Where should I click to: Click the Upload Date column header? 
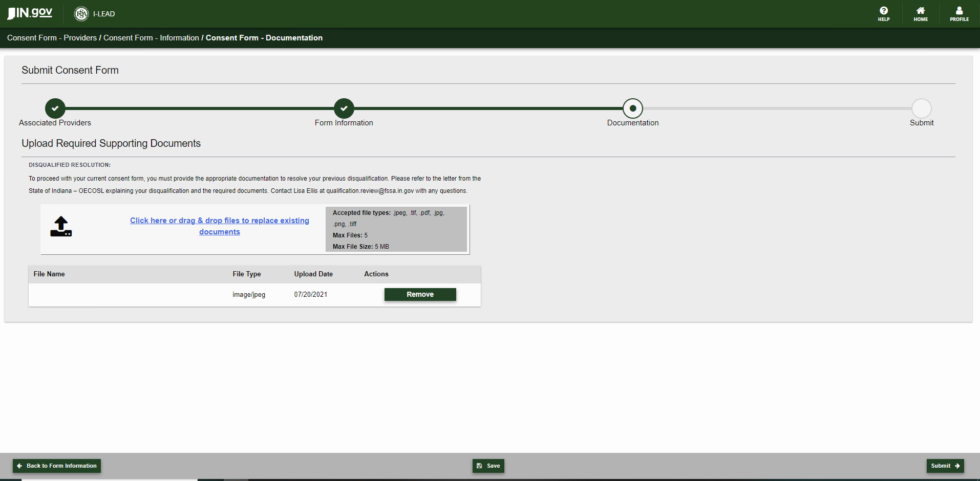tap(313, 274)
